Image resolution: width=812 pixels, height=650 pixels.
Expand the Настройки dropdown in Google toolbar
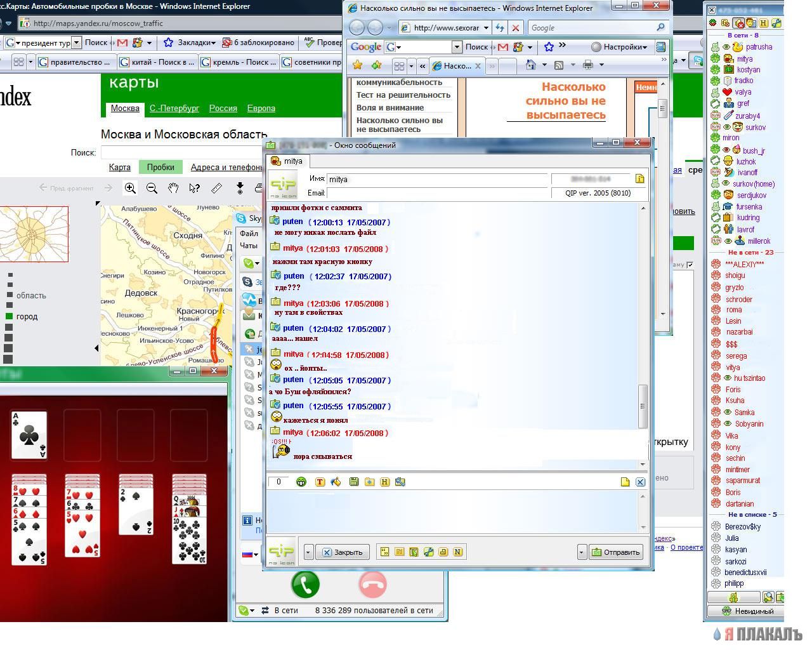pyautogui.click(x=619, y=47)
